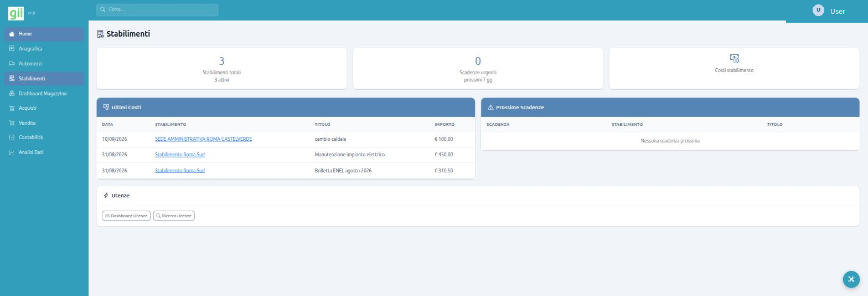
Task: Click the SCADENZA column header
Action: tap(498, 125)
